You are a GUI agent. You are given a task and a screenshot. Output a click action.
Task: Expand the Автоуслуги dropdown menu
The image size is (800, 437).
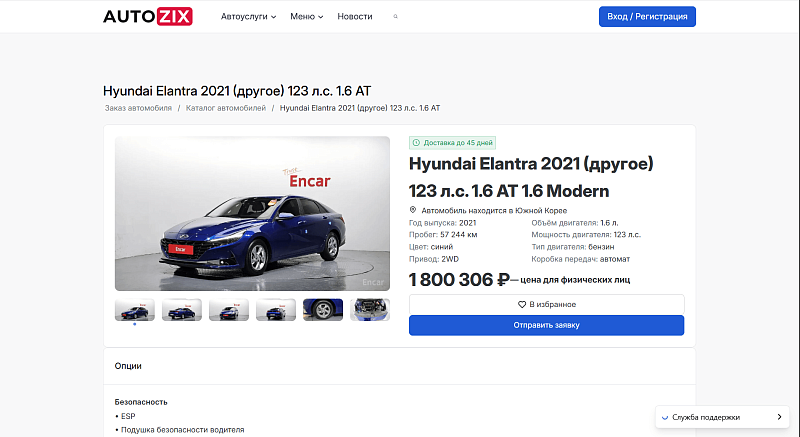[x=248, y=16]
